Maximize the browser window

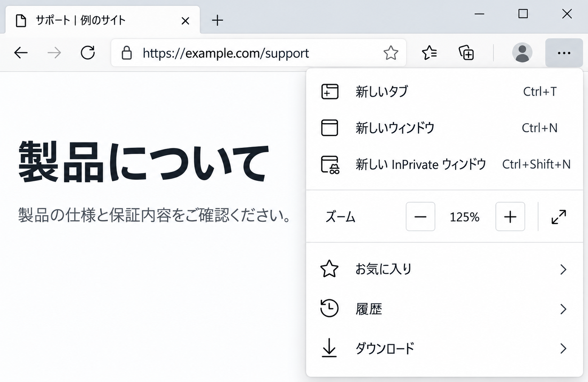pos(523,14)
